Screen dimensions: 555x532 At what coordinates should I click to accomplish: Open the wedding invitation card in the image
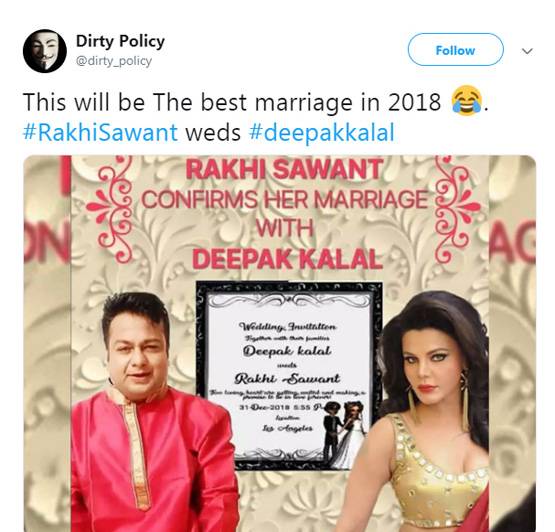(288, 375)
